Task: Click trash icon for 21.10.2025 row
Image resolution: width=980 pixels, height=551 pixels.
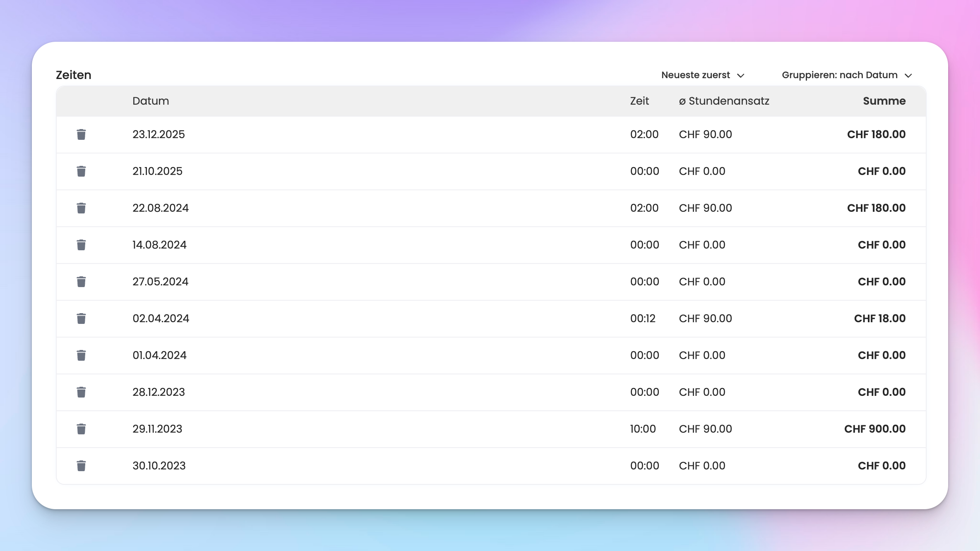Action: [x=81, y=171]
